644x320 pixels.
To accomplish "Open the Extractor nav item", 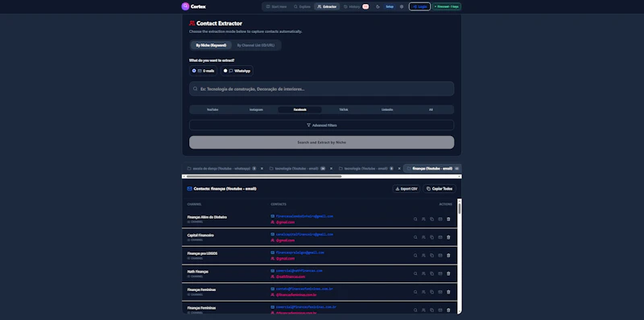I will [327, 6].
